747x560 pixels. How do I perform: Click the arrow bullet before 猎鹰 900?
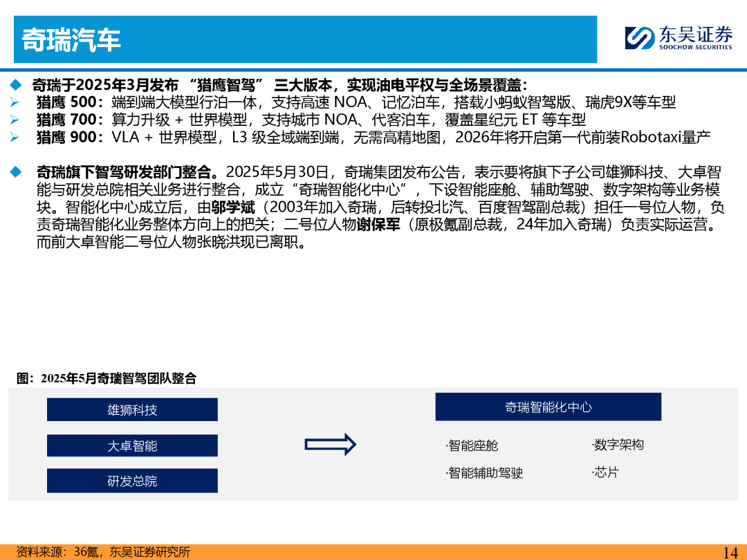15,137
